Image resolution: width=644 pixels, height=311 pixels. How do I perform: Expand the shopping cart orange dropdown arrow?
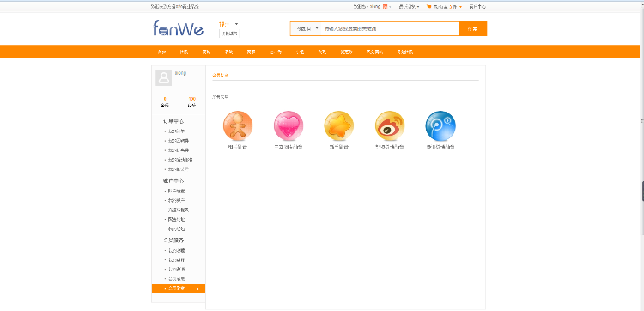(x=460, y=7)
